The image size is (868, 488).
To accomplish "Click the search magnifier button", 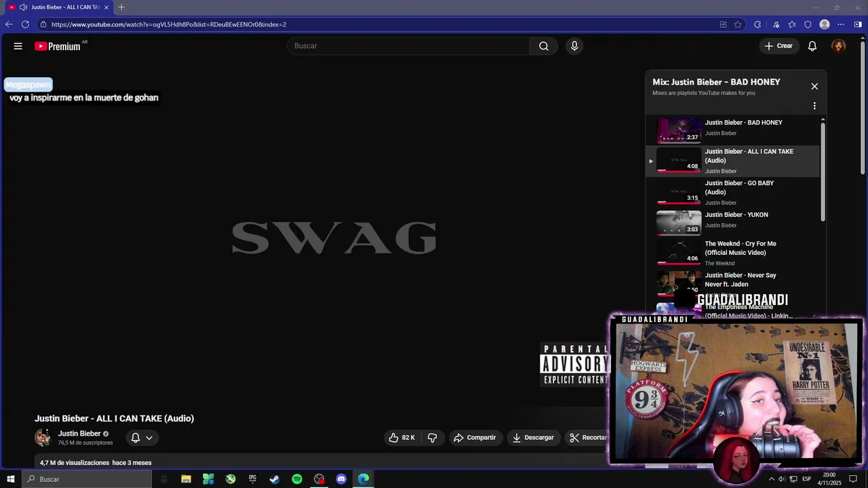I will [544, 46].
